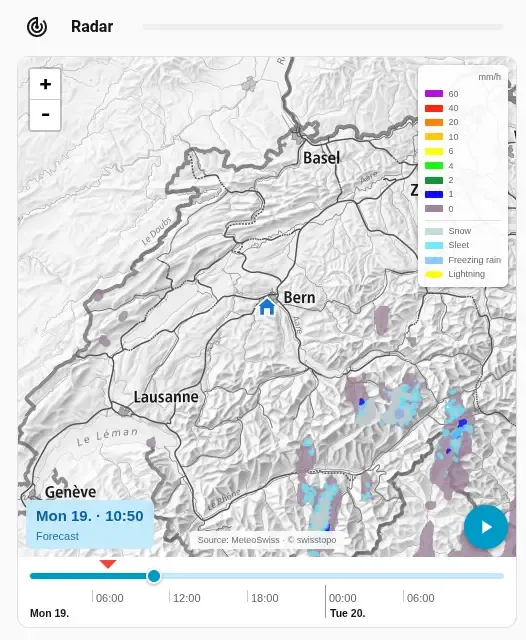This screenshot has height=640, width=526.
Task: Click the purple 60 mm/h swatch
Action: click(434, 93)
